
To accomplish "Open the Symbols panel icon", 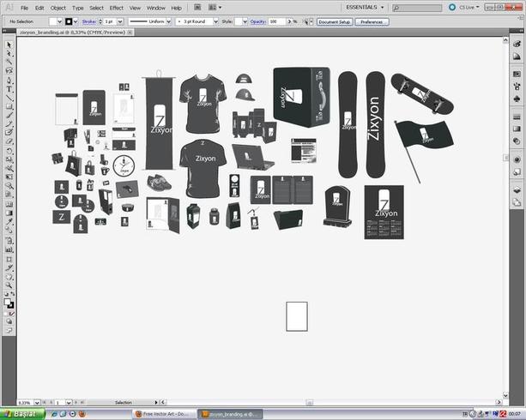I will click(517, 99).
